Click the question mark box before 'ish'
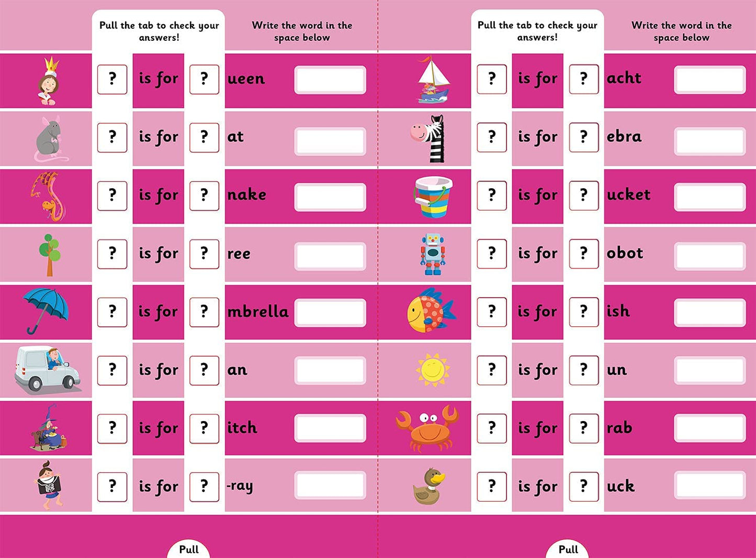The height and width of the screenshot is (558, 756). pos(583,312)
